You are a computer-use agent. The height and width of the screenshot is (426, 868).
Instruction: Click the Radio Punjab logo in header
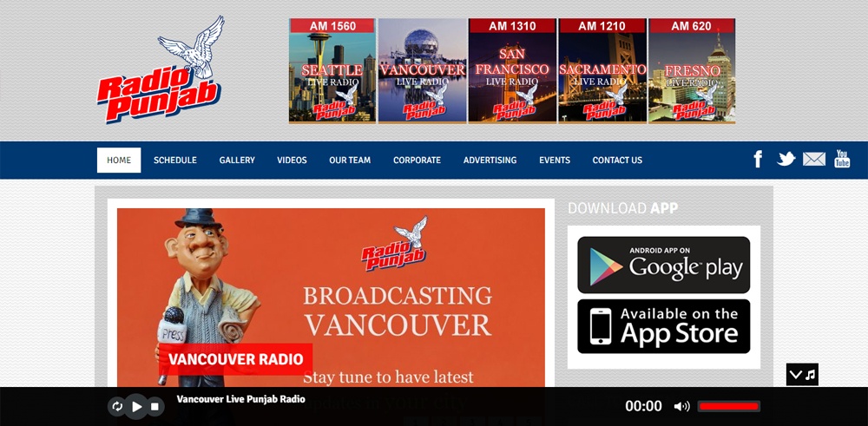point(160,69)
